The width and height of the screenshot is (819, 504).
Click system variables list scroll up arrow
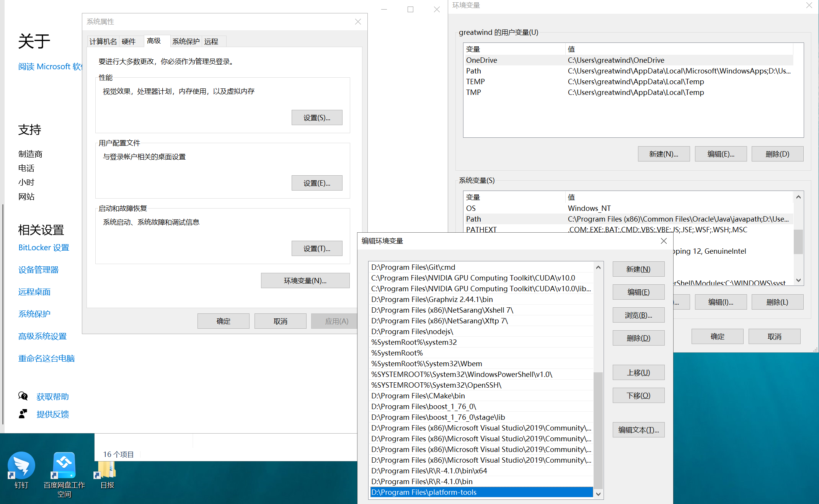click(798, 197)
